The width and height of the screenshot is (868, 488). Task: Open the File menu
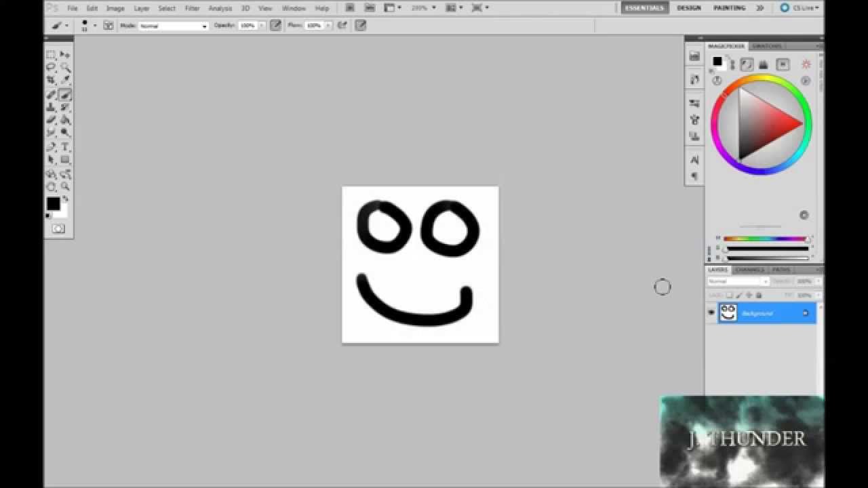click(73, 8)
